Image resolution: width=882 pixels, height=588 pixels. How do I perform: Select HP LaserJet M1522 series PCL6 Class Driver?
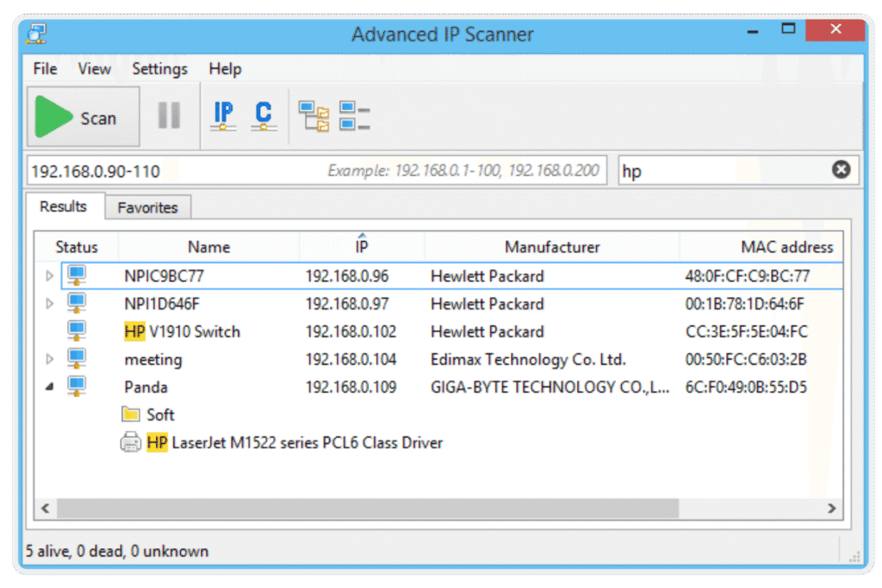(295, 443)
